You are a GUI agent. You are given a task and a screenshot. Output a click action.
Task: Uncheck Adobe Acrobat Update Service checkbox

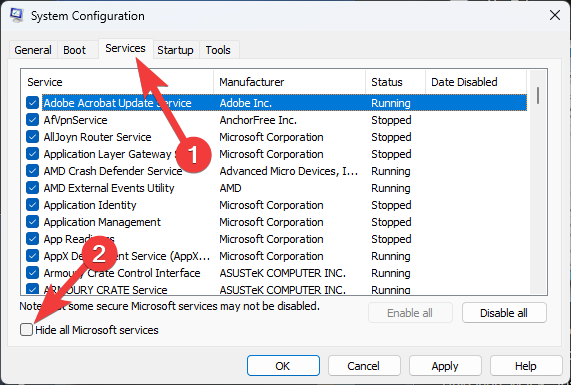32,103
